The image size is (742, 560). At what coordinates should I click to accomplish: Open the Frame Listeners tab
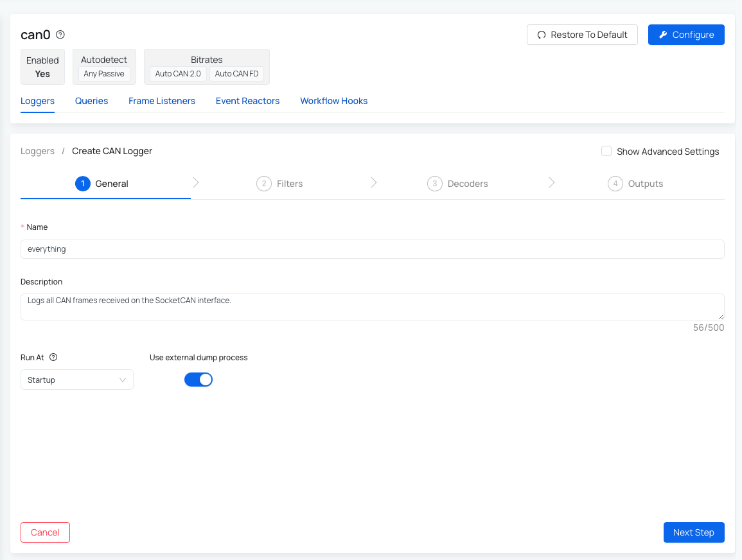pos(162,101)
